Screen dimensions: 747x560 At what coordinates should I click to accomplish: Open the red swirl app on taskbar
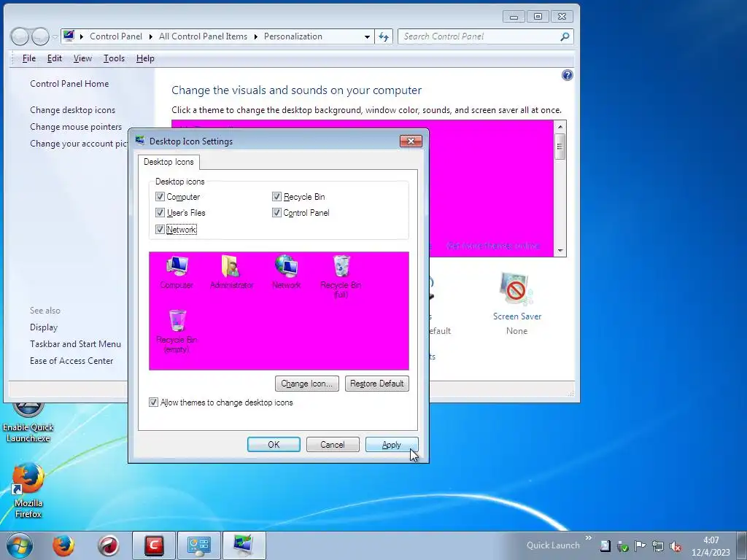[x=109, y=545]
